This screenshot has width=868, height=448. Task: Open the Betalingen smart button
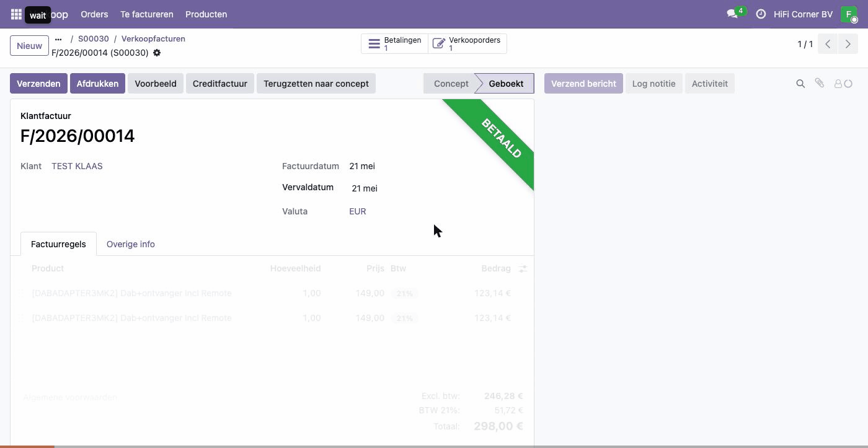pos(394,44)
